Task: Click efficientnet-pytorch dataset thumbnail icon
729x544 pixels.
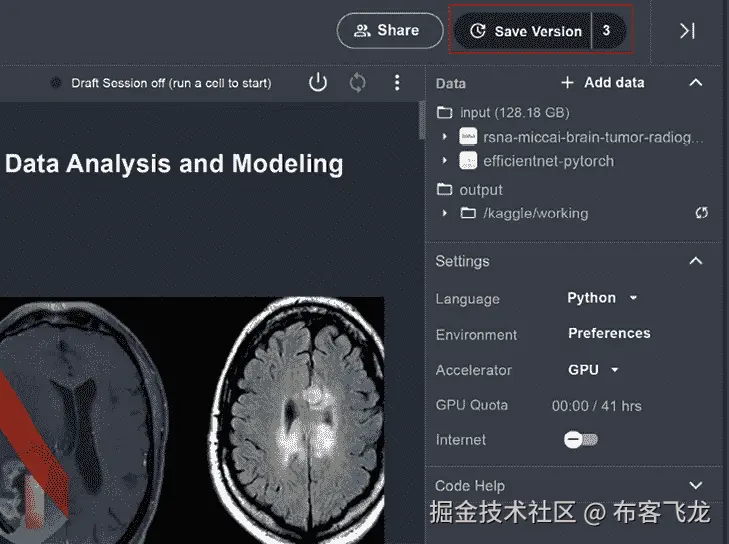Action: tap(468, 160)
